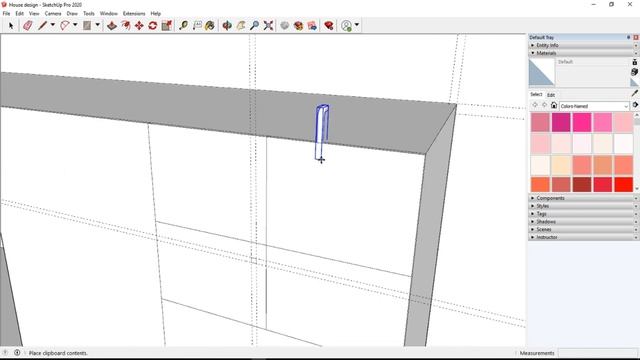Switch to materials Edit tab
Image resolution: width=640 pixels, height=360 pixels.
(x=551, y=95)
